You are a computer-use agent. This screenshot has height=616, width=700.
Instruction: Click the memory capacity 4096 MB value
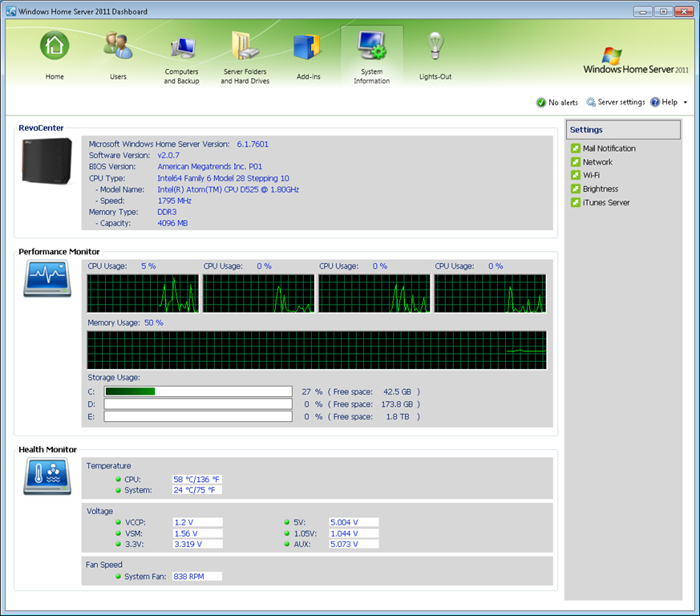[172, 223]
